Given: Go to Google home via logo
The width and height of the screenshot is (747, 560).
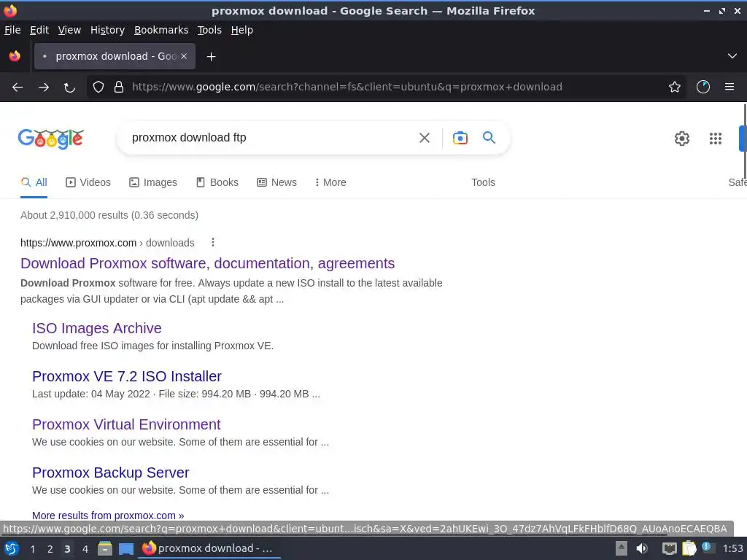Looking at the screenshot, I should coord(51,139).
